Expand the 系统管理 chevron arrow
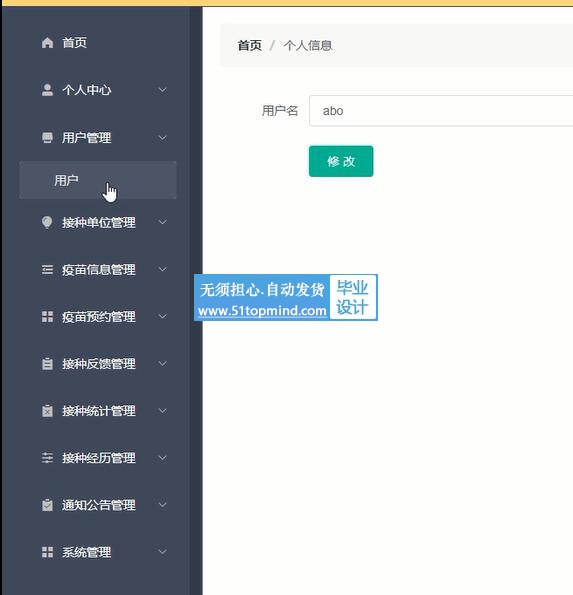The image size is (573, 595). [162, 552]
